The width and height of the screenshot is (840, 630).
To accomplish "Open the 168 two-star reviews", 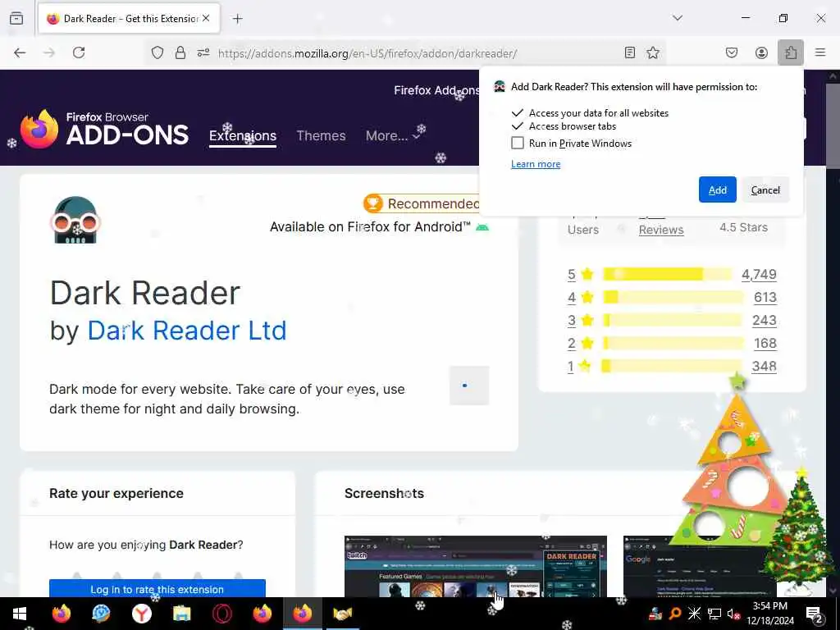I will tap(765, 344).
